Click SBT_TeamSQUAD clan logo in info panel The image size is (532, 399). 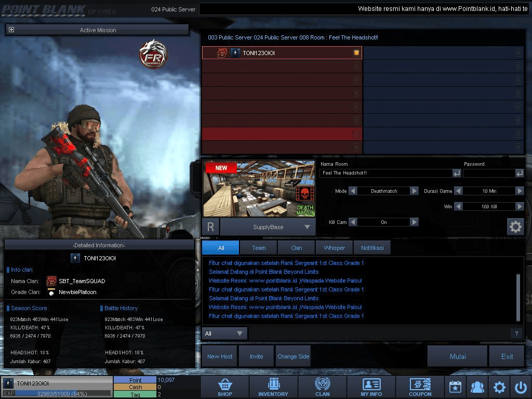click(x=51, y=281)
